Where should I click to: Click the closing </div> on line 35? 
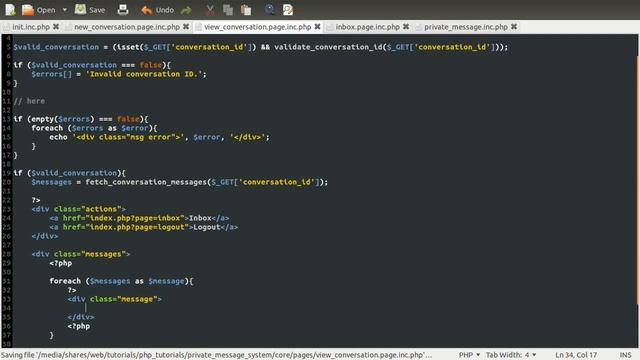coord(81,317)
